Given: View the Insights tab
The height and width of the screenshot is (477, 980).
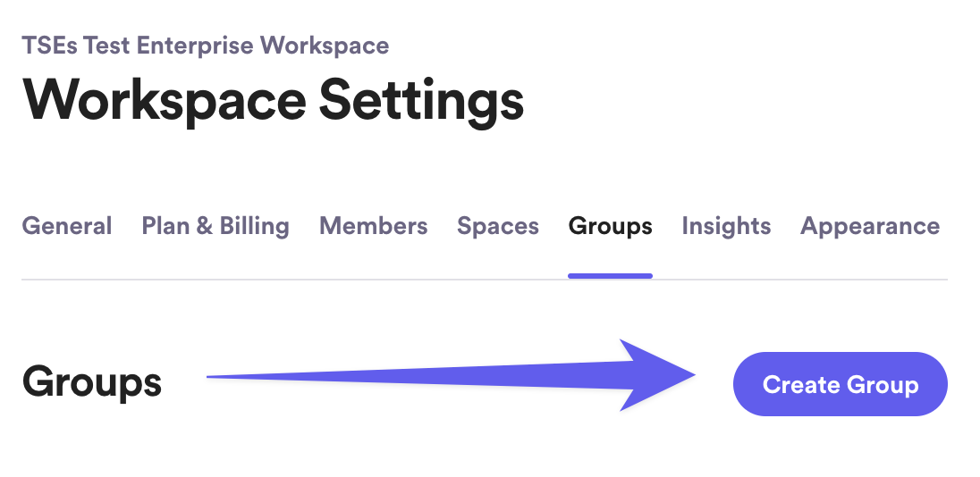Looking at the screenshot, I should (726, 226).
